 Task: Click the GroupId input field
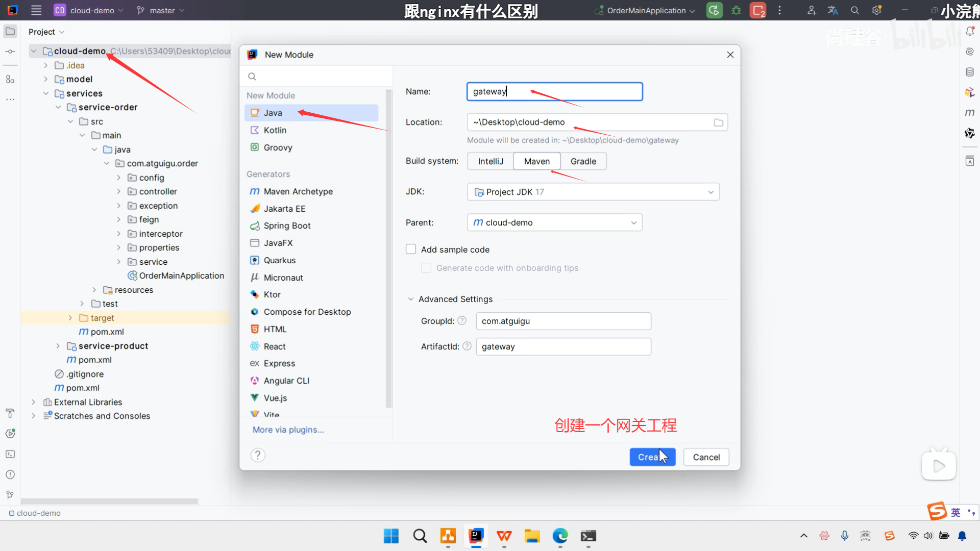pyautogui.click(x=563, y=321)
